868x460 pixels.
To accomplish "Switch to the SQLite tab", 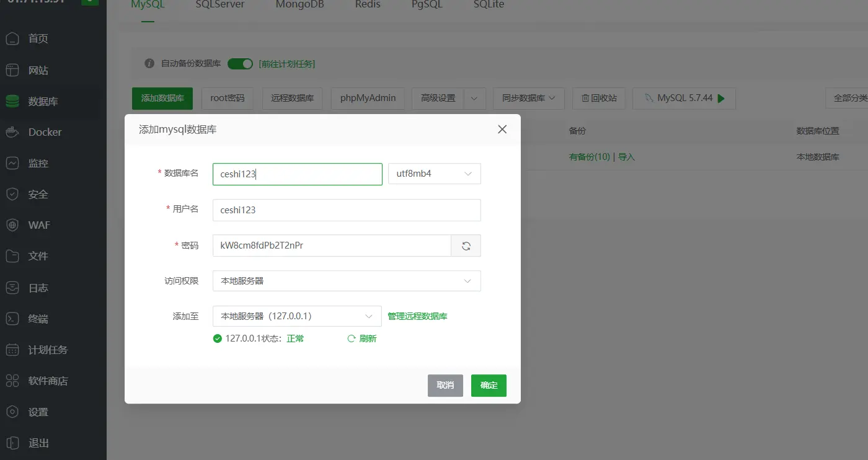I will (489, 5).
